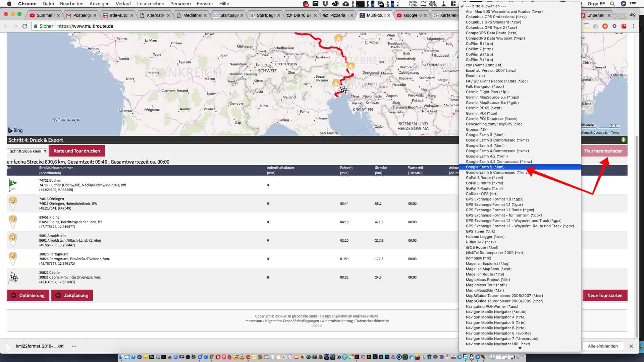Click the checkered finish flag for Caorle
Screen dimensions: 644x362
[13, 277]
